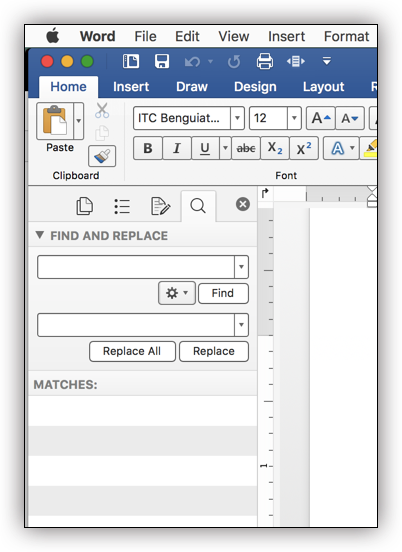Toggle Strikethrough formatting
The width and height of the screenshot is (402, 552).
click(x=246, y=148)
